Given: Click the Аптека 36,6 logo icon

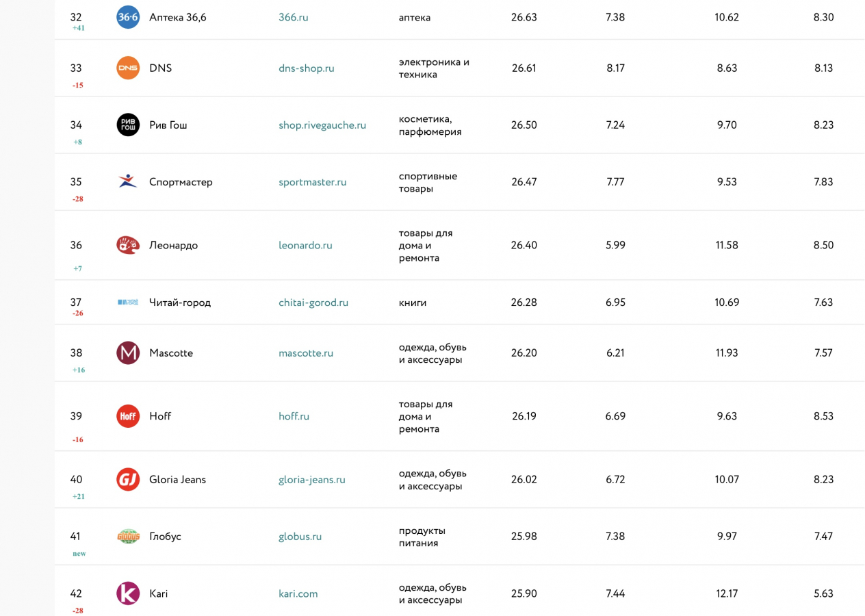Looking at the screenshot, I should (x=128, y=17).
